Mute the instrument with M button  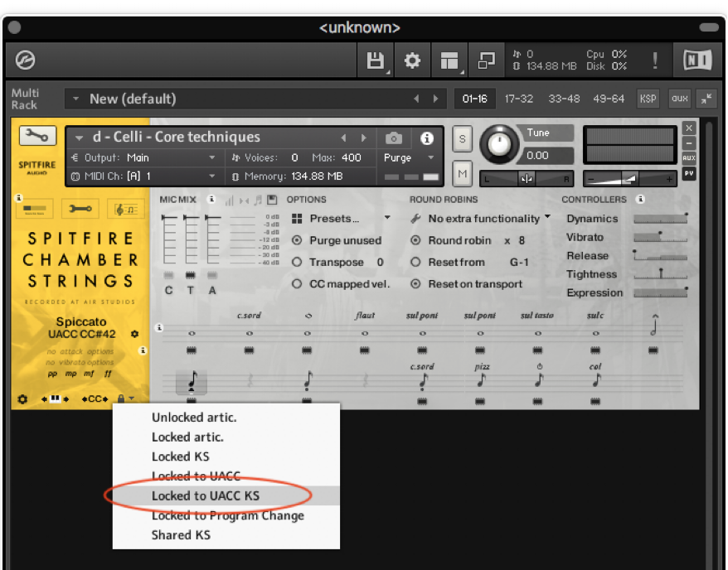coord(463,172)
